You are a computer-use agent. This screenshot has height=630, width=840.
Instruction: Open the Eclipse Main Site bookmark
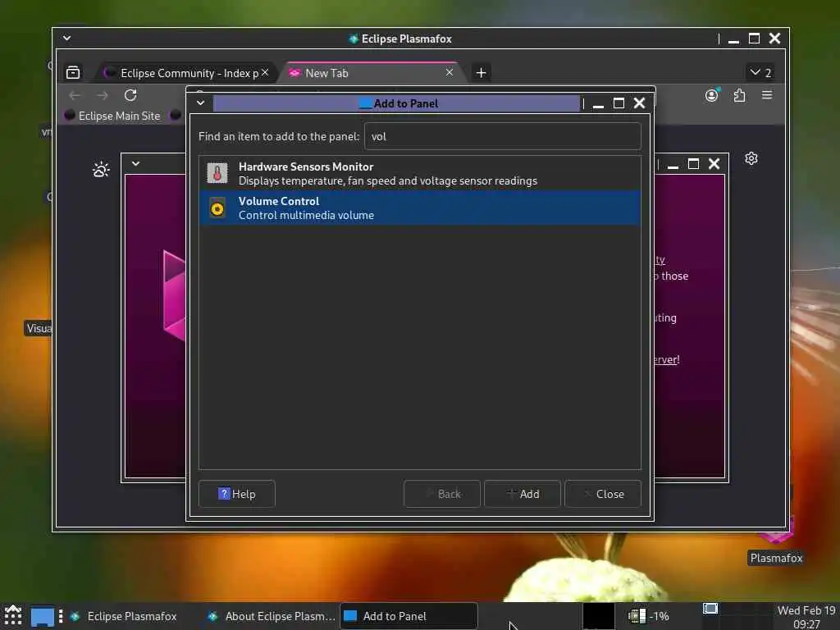(113, 116)
